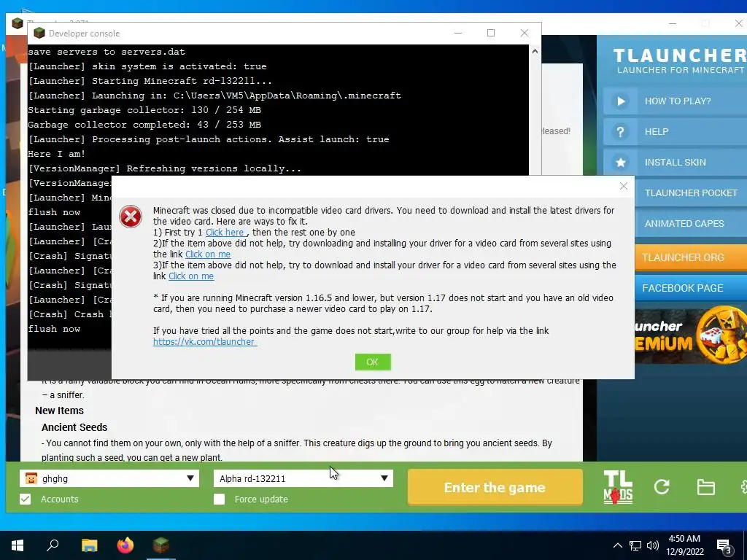Click the TLauncher Premium banner
747x560 pixels.
[x=691, y=335]
